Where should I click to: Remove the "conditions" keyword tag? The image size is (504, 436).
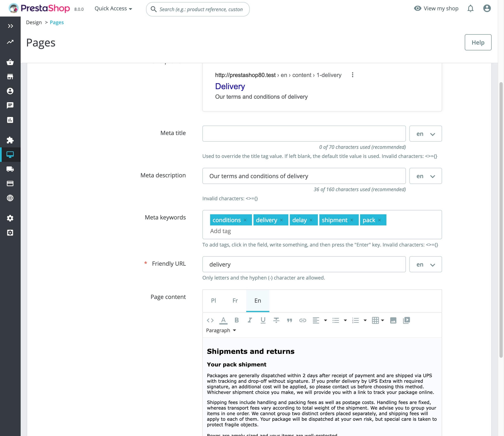[245, 220]
